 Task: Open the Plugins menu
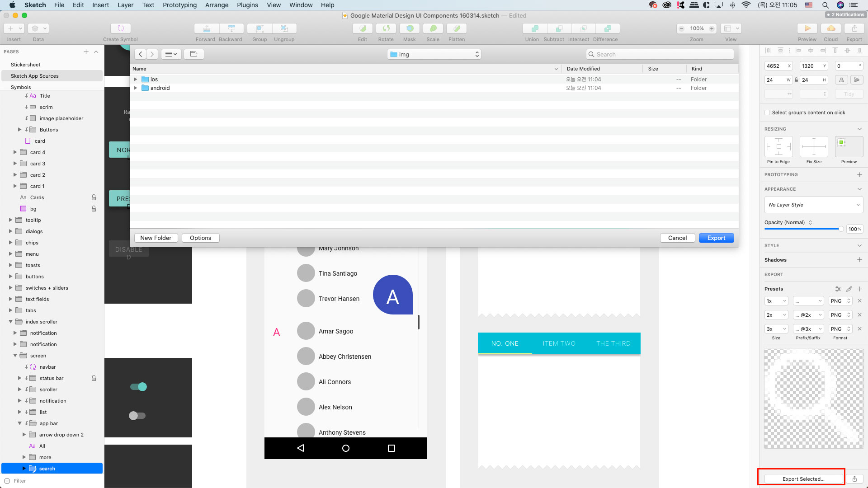(247, 5)
